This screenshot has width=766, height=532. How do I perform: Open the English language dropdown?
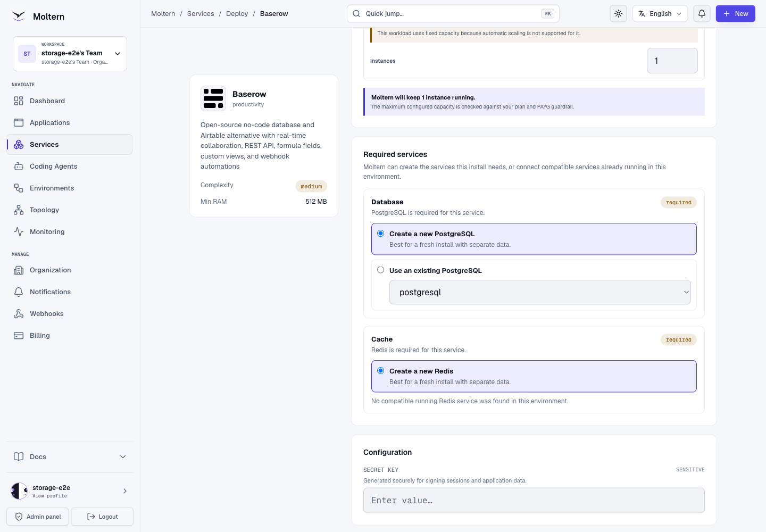coord(660,14)
